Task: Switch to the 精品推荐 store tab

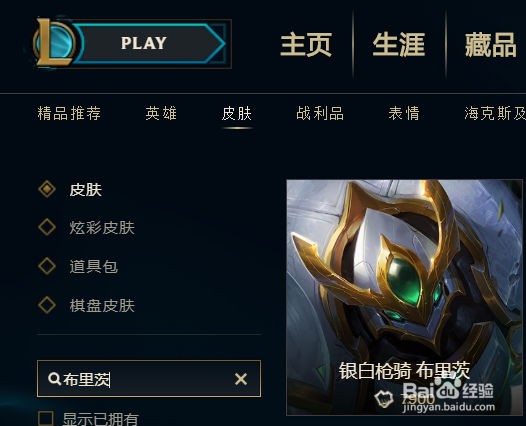Action: tap(69, 113)
